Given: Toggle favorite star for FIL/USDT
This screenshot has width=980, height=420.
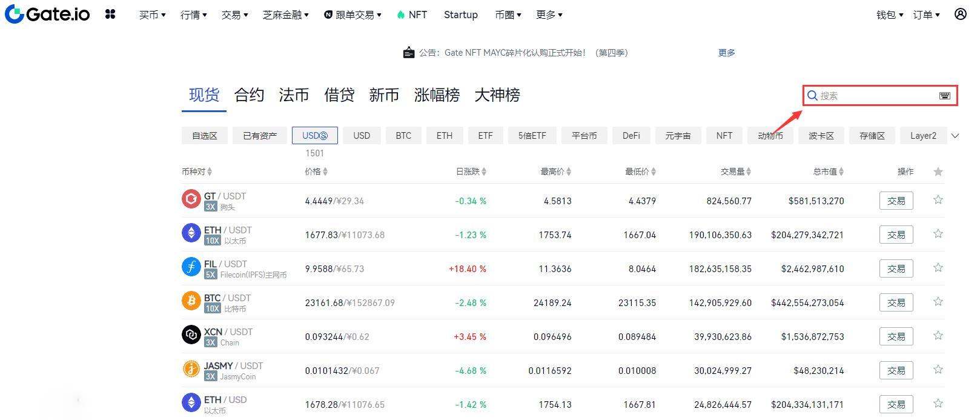Looking at the screenshot, I should (x=938, y=268).
